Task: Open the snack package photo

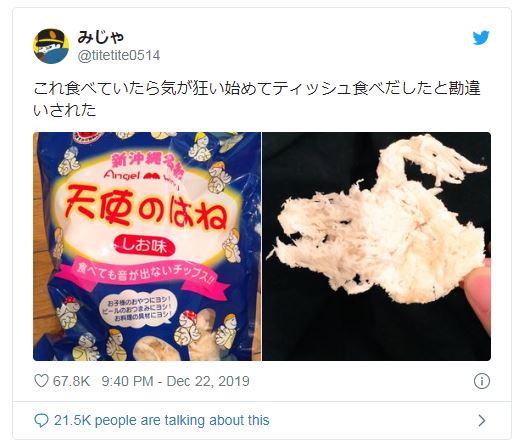Action: [147, 246]
